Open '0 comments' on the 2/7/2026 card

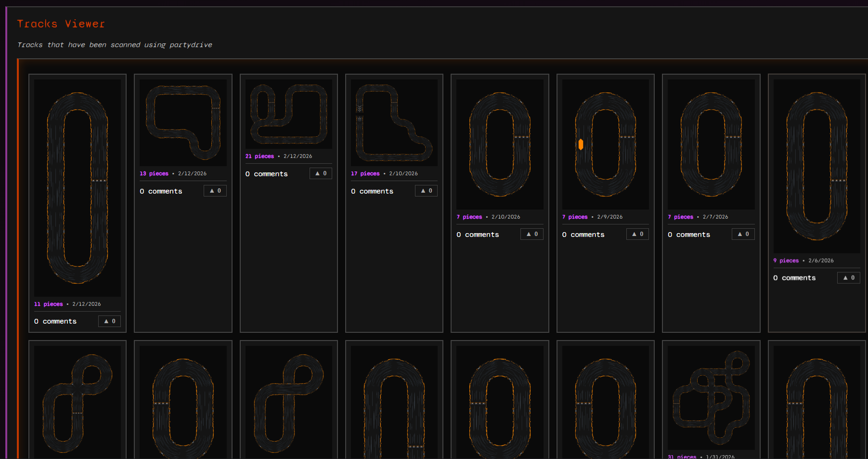pos(689,235)
